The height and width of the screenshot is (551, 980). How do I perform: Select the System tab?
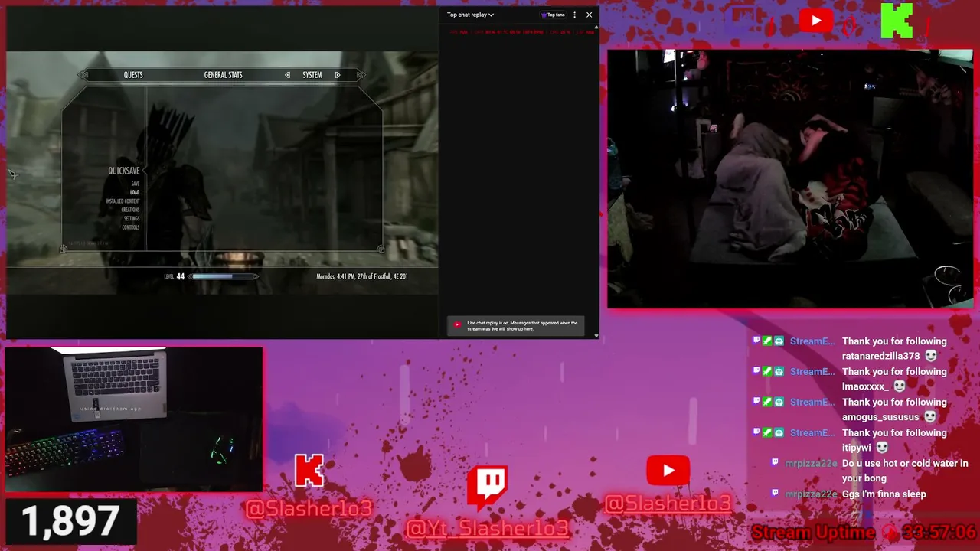click(x=312, y=75)
